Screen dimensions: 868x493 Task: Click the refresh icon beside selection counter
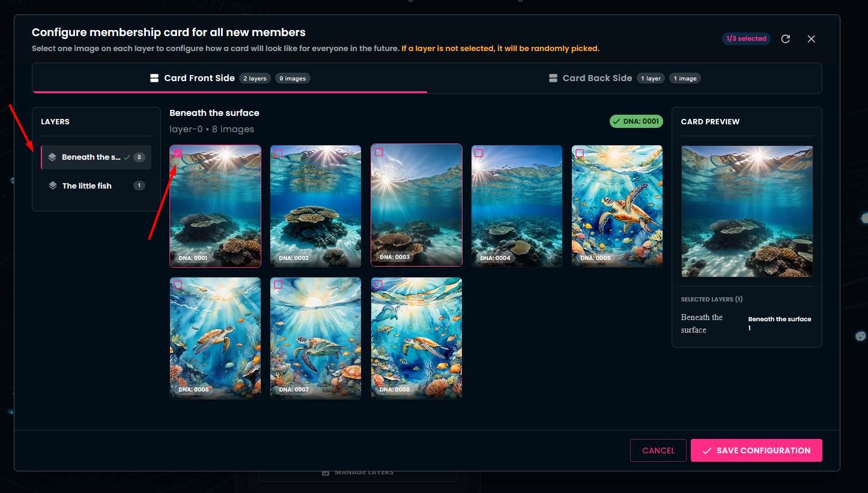(x=786, y=39)
